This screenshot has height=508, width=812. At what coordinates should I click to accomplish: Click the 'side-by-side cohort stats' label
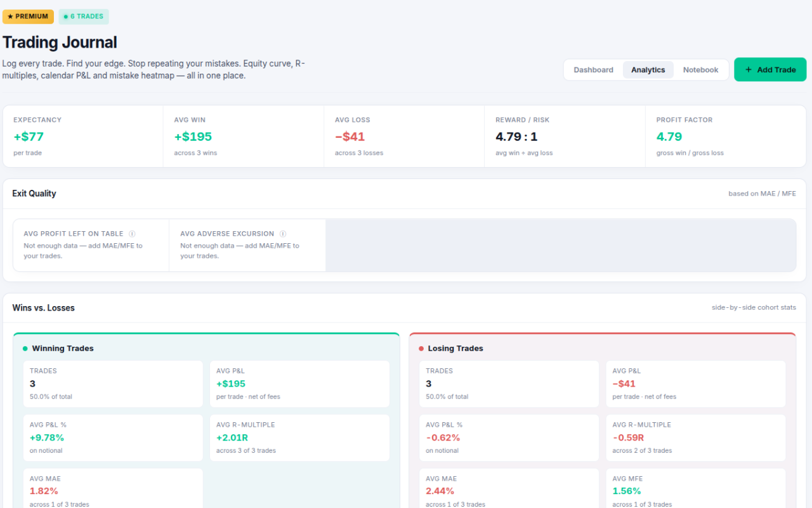click(754, 307)
